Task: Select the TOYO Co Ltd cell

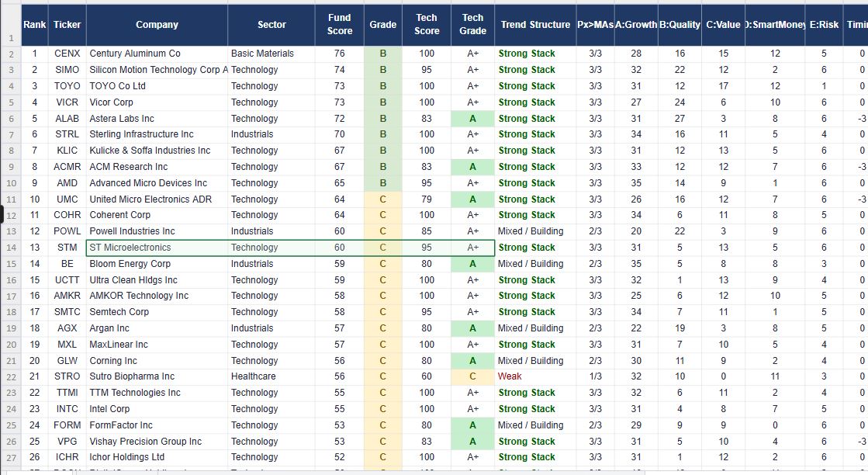Action: (157, 86)
